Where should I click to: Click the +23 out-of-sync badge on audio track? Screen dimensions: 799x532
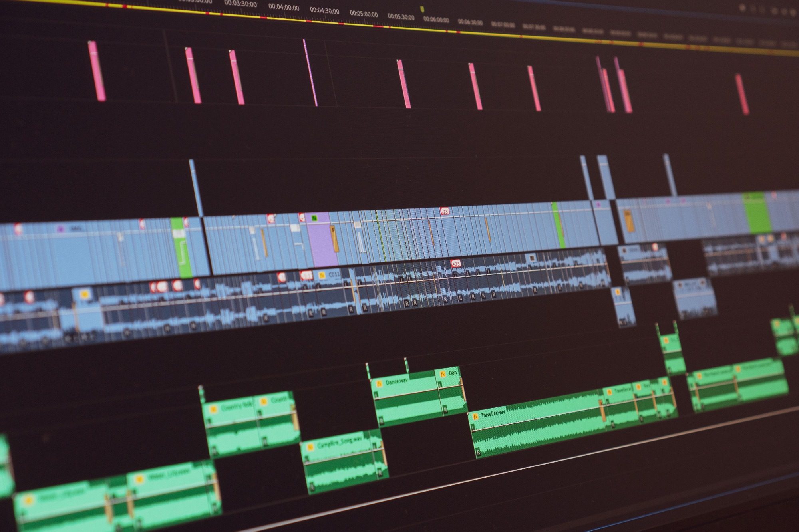coord(455,263)
